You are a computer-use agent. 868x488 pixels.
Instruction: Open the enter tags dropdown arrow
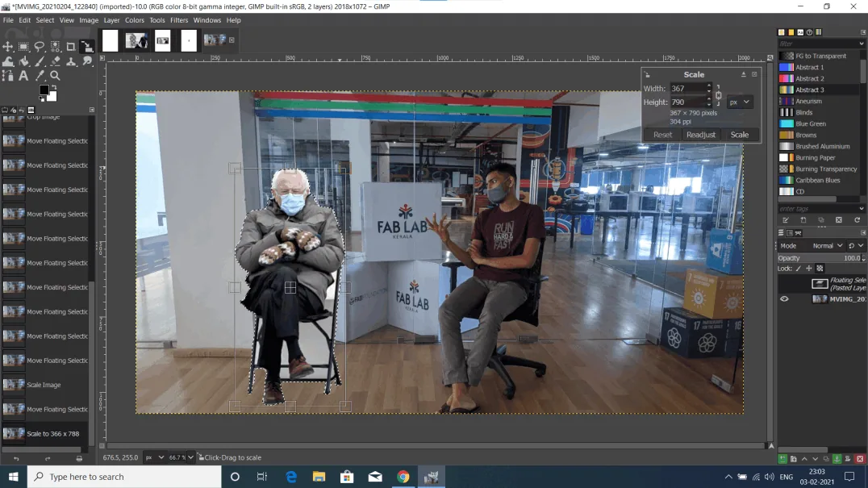862,209
